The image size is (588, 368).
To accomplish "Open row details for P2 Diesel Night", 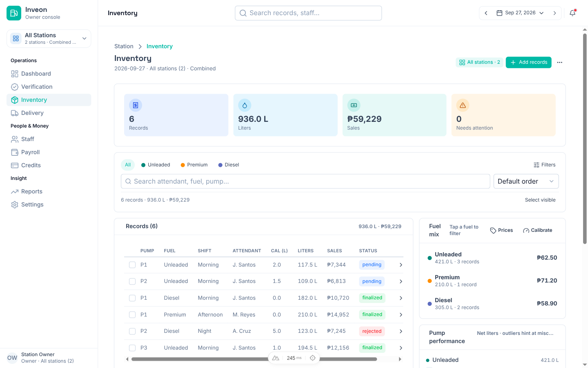I will tap(401, 331).
